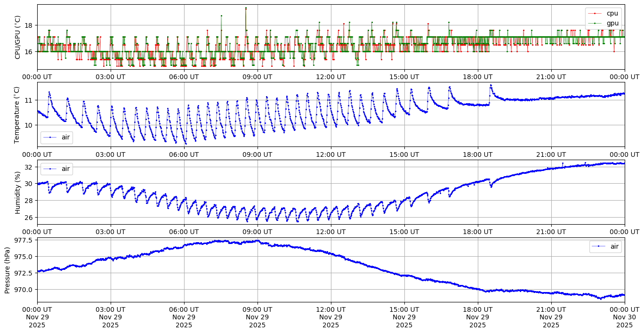Click the air legend in pressure plot
Viewport: 644px width, 333px height.
point(605,246)
